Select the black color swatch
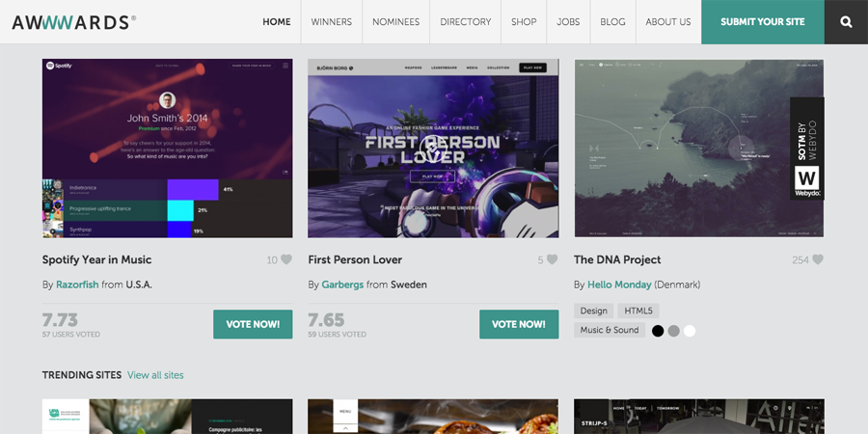The image size is (868, 434). coord(658,331)
